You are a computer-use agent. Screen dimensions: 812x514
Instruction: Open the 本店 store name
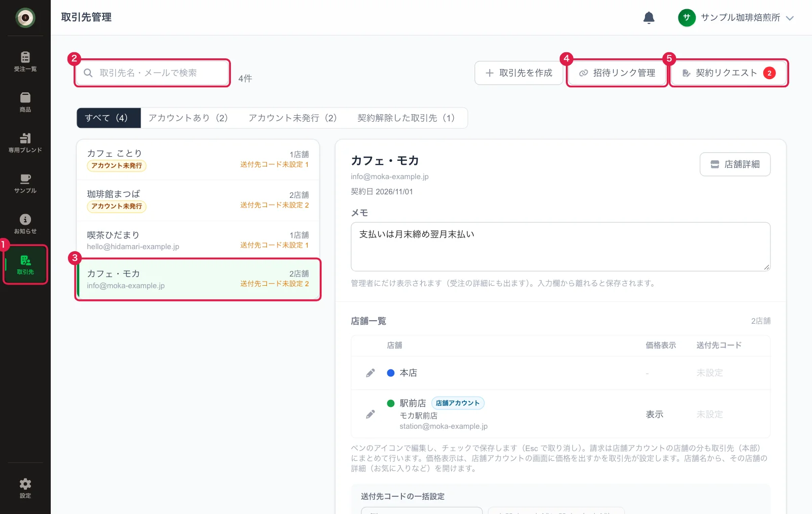point(408,373)
